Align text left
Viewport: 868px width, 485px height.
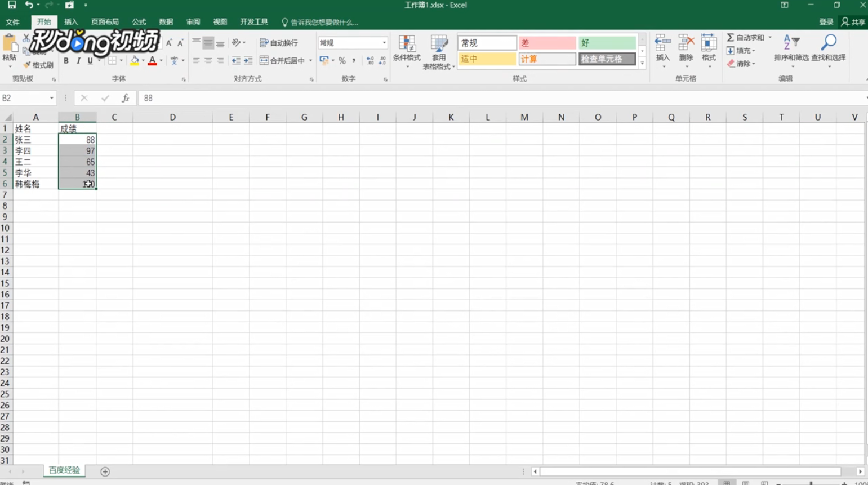tap(196, 61)
